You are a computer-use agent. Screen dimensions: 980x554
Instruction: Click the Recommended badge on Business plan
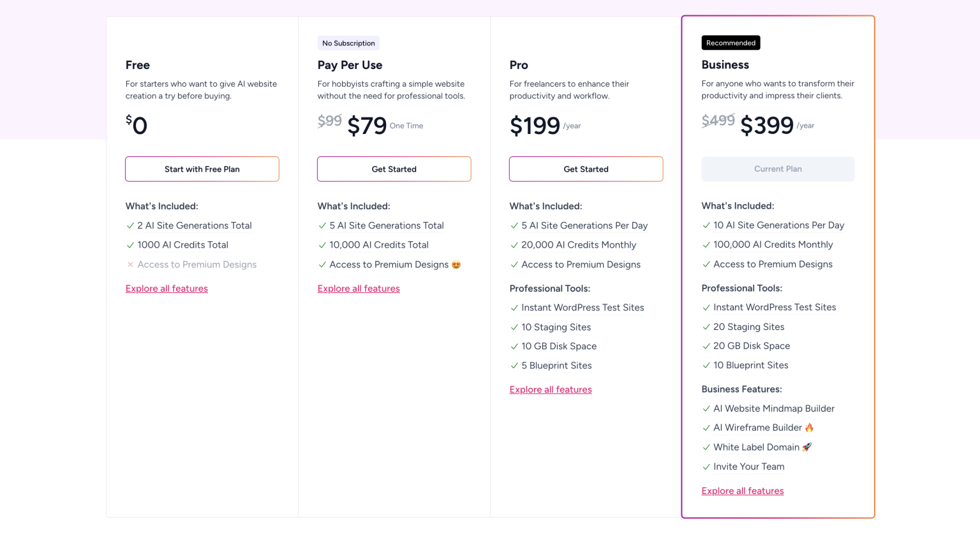731,43
